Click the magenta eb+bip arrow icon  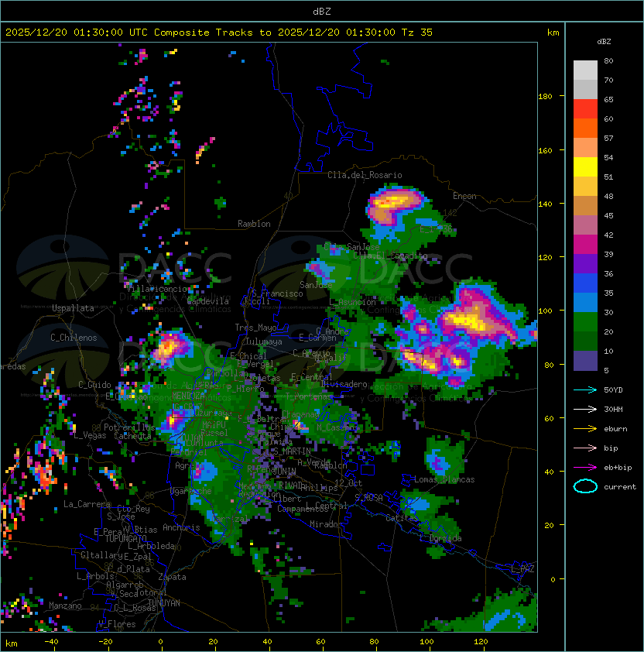585,468
